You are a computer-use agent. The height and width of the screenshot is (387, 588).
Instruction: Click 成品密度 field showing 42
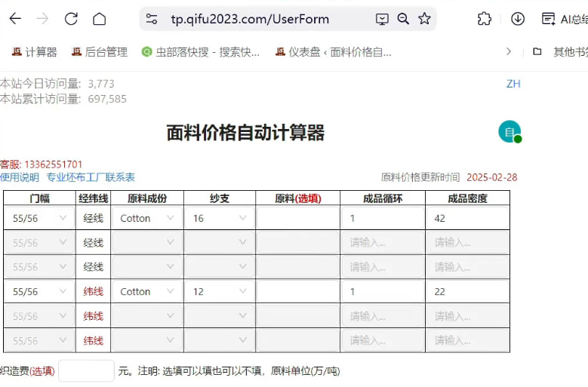coord(467,218)
